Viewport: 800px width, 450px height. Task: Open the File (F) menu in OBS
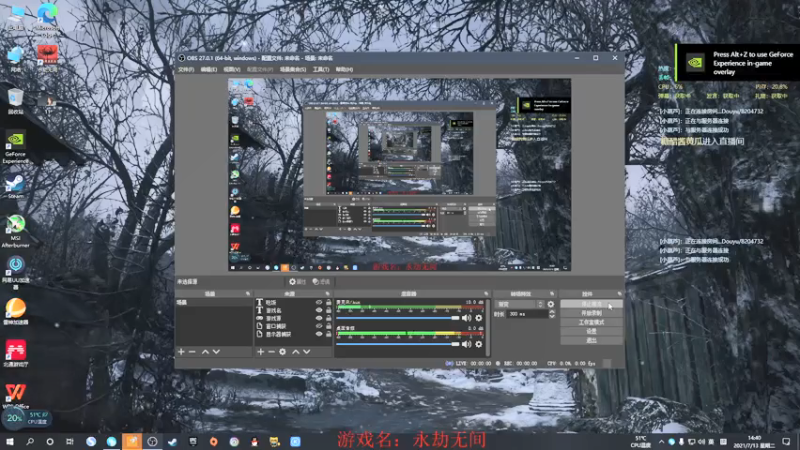tap(186, 69)
